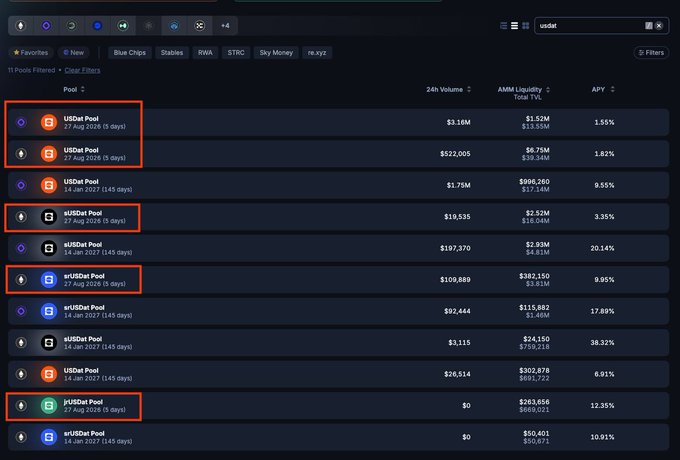Select the re.xyz category
680x460 pixels.
pos(317,52)
